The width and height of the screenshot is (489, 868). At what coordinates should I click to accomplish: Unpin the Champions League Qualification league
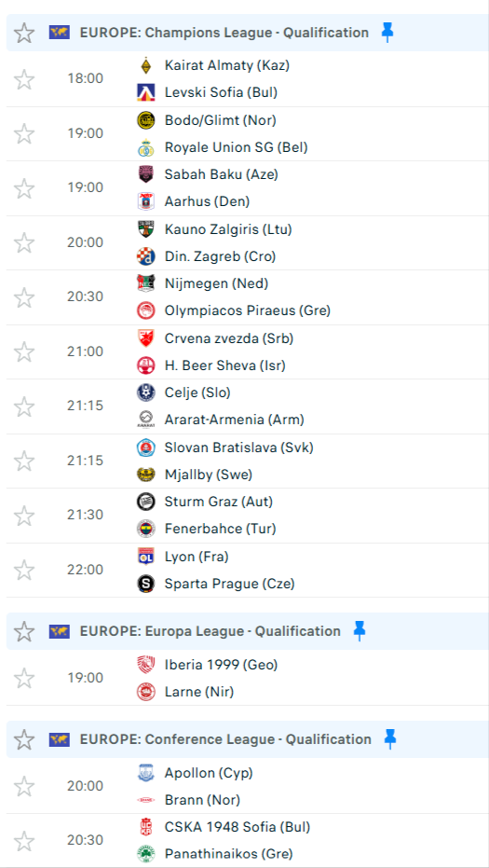(x=387, y=34)
